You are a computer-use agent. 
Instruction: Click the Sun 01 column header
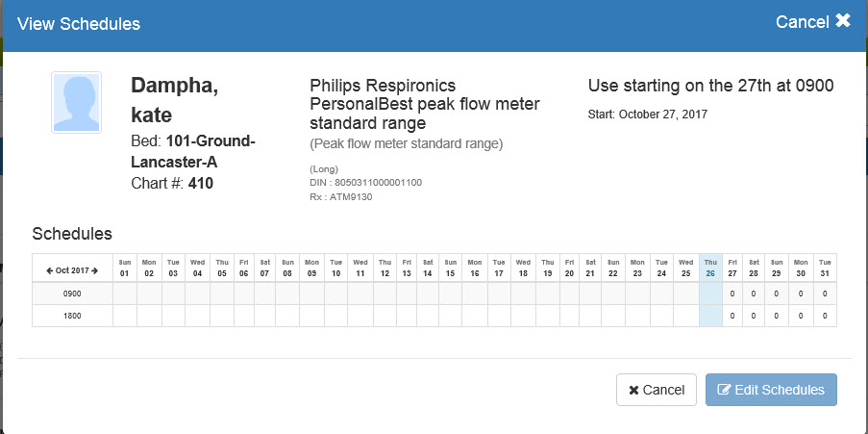coord(124,267)
